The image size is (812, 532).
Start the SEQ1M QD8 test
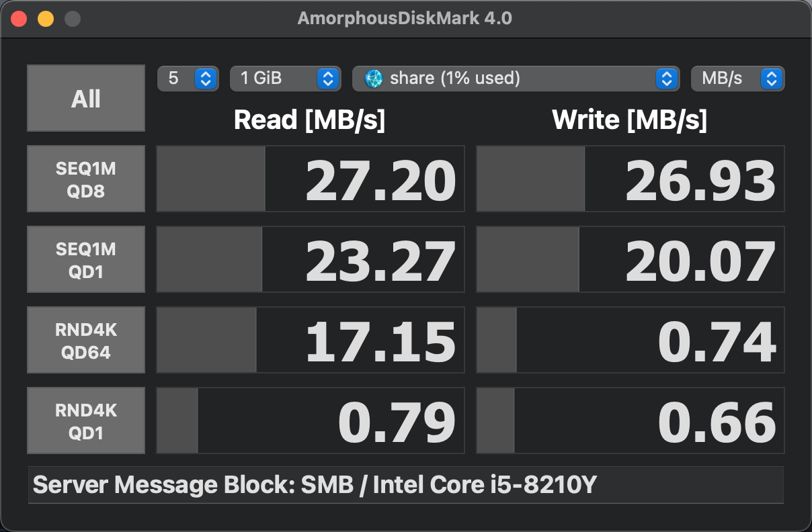pyautogui.click(x=86, y=179)
